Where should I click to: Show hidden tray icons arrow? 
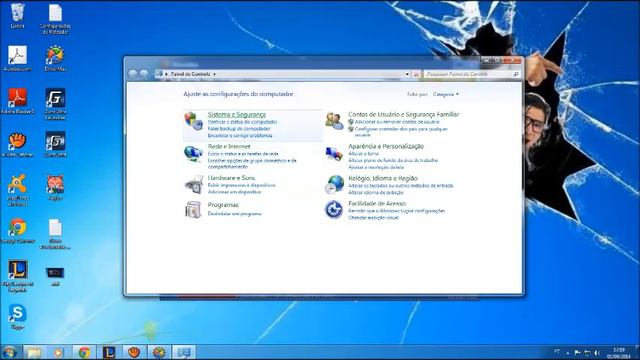tap(568, 353)
